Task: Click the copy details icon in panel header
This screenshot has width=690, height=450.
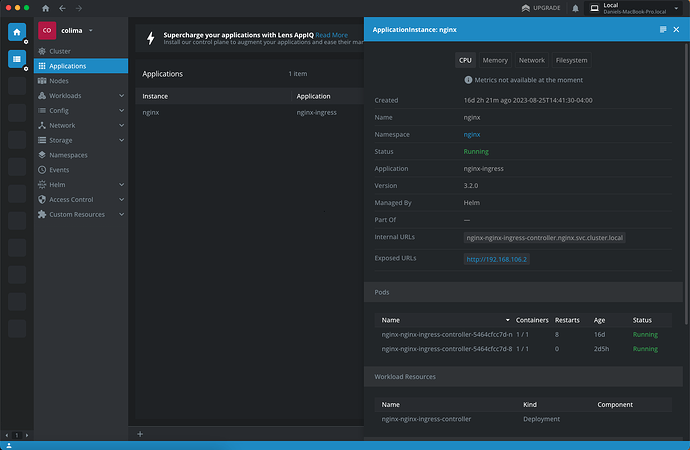Action: pyautogui.click(x=663, y=30)
